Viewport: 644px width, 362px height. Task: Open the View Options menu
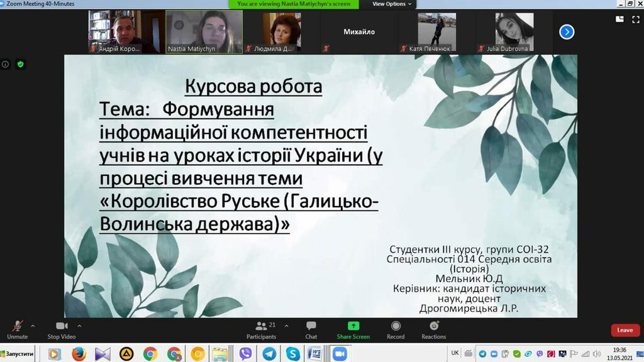click(x=392, y=4)
